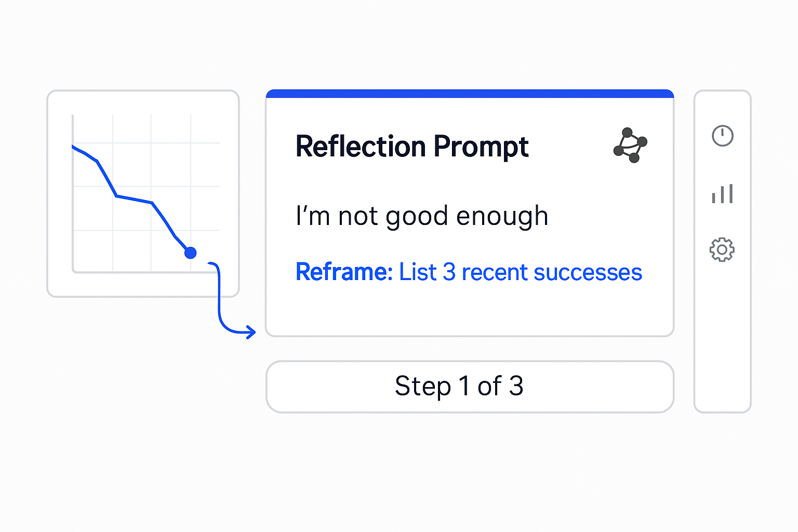
Task: Open the bar chart statistics icon
Action: 722,193
